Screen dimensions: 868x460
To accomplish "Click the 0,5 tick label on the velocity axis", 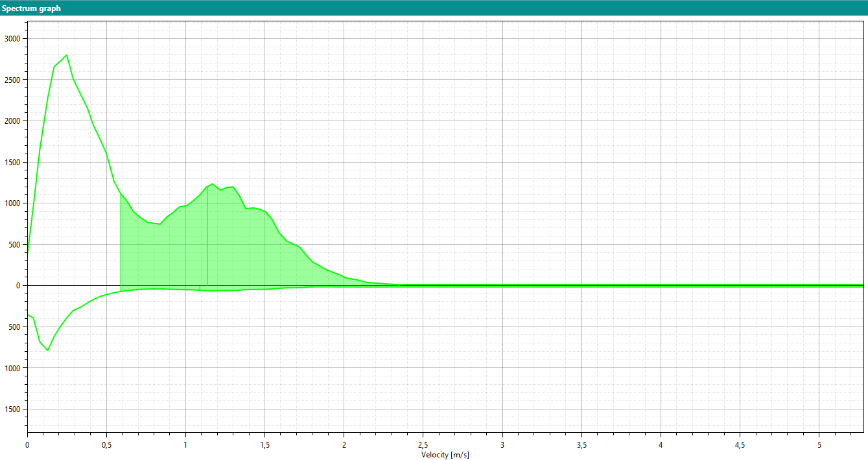I will (x=106, y=445).
